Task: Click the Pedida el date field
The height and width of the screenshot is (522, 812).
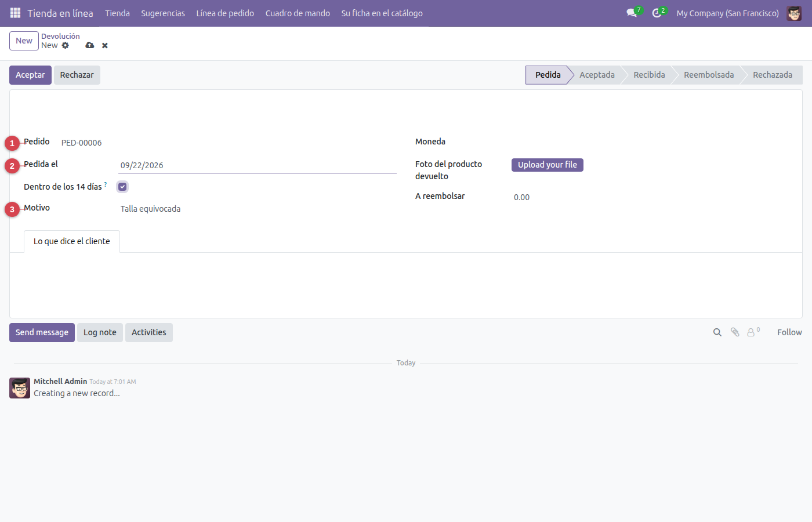Action: click(x=258, y=165)
